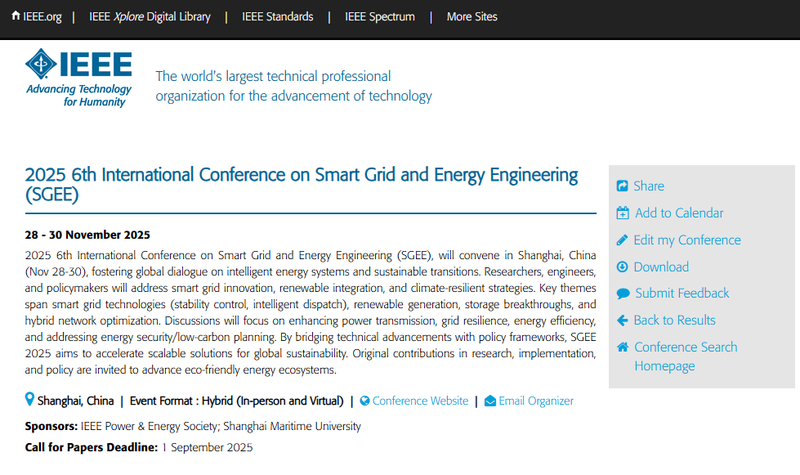Click the Add to Calendar icon
The height and width of the screenshot is (475, 800).
tap(622, 213)
